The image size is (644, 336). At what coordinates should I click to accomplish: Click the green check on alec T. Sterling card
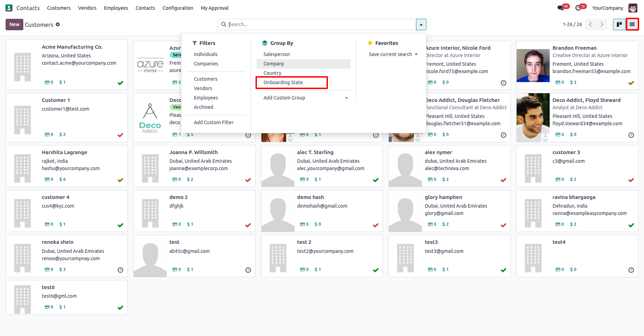376,180
